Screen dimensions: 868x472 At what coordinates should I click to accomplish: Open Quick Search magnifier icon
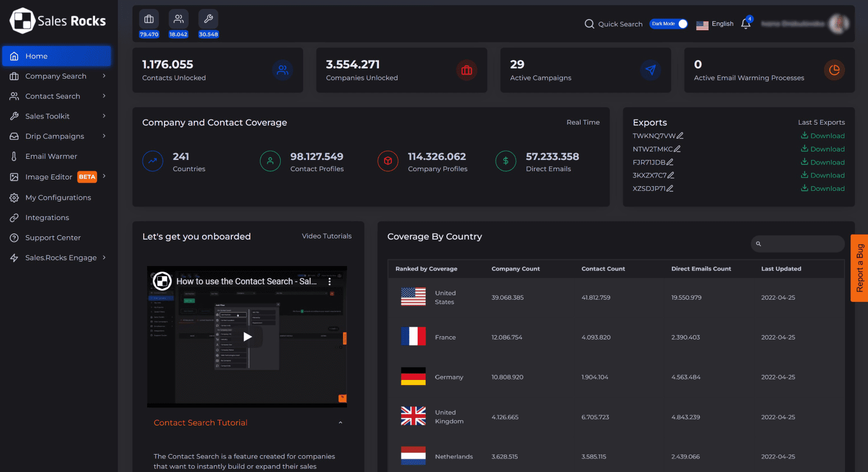click(x=589, y=24)
